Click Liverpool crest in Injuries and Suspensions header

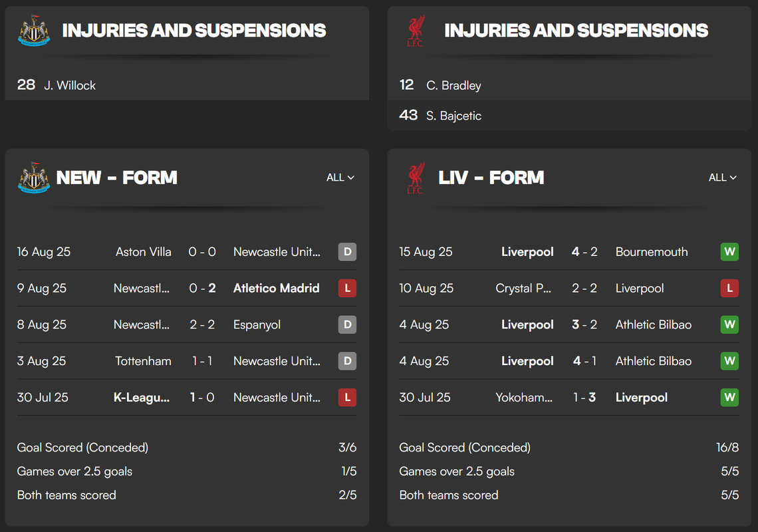pyautogui.click(x=416, y=31)
